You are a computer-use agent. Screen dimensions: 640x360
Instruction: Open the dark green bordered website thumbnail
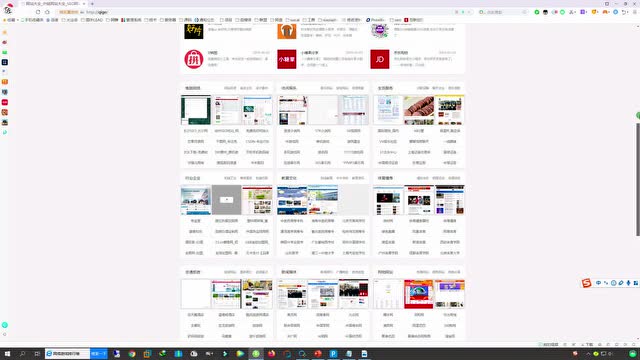pyautogui.click(x=196, y=110)
